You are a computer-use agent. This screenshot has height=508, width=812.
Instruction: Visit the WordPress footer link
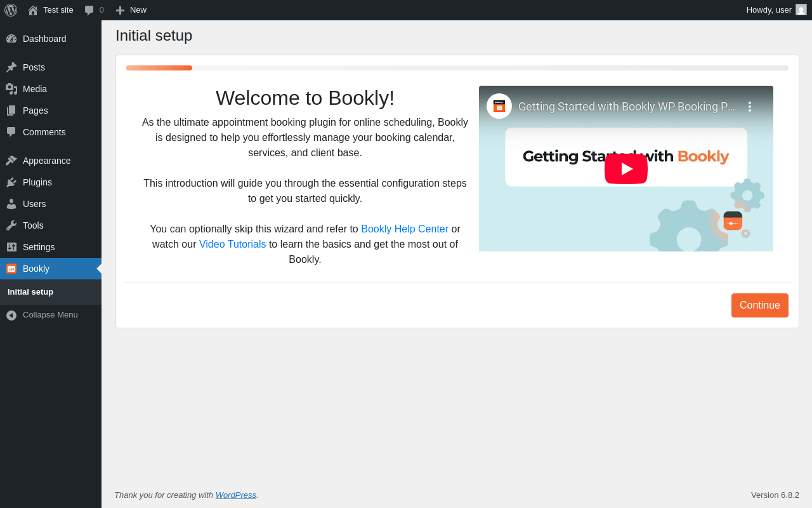coord(236,495)
